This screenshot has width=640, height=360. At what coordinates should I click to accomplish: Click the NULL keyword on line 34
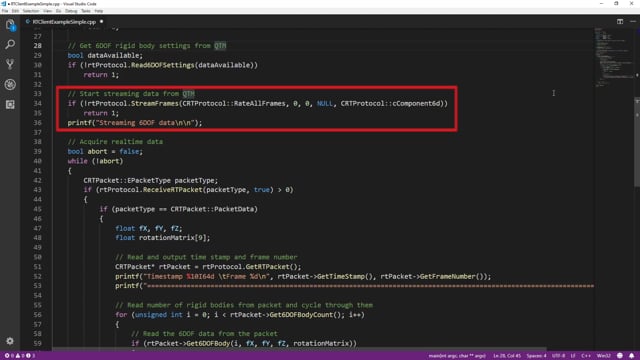coord(324,103)
